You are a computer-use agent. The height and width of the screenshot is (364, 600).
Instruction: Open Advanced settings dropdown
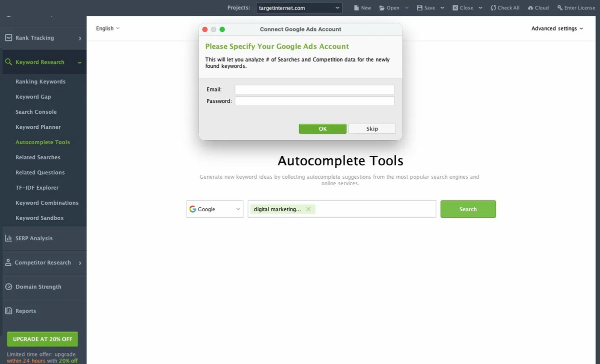pyautogui.click(x=557, y=28)
